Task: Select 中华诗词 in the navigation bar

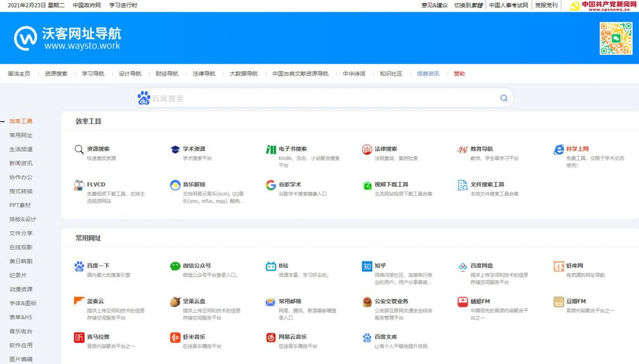Action: 354,74
